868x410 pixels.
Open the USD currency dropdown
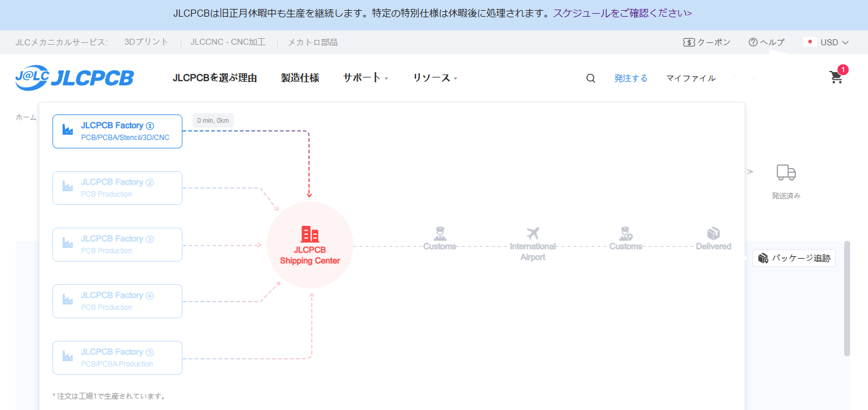point(834,42)
